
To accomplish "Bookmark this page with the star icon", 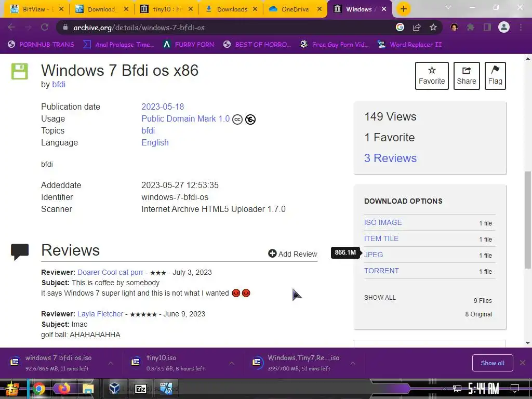I will (433, 28).
